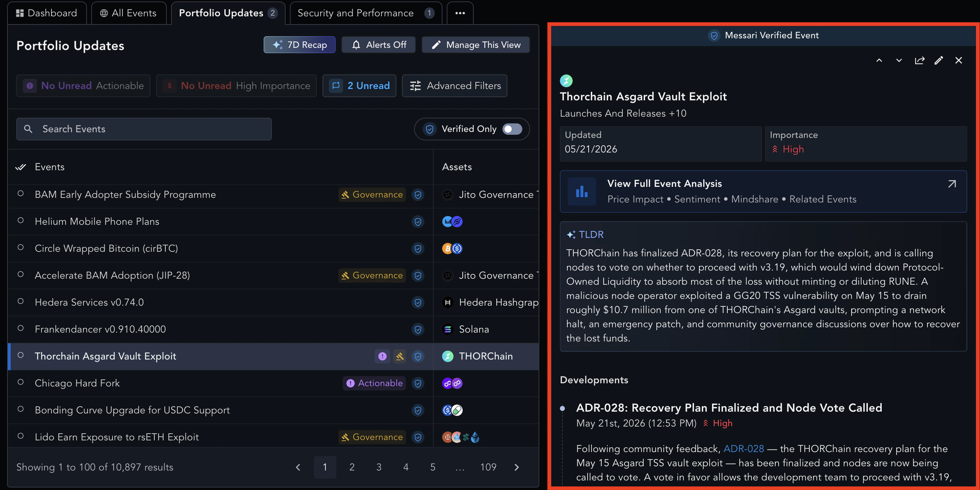Open Helium Mobile Phone Plans event
This screenshot has height=490, width=980.
(97, 222)
